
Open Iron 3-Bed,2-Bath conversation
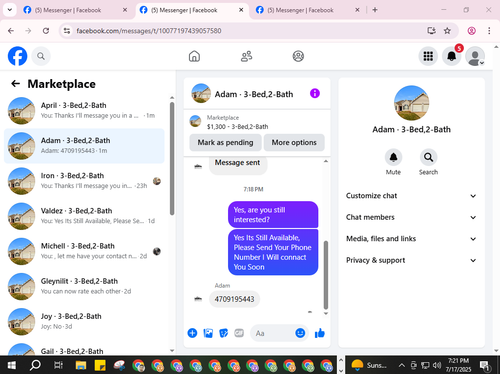coord(84,181)
